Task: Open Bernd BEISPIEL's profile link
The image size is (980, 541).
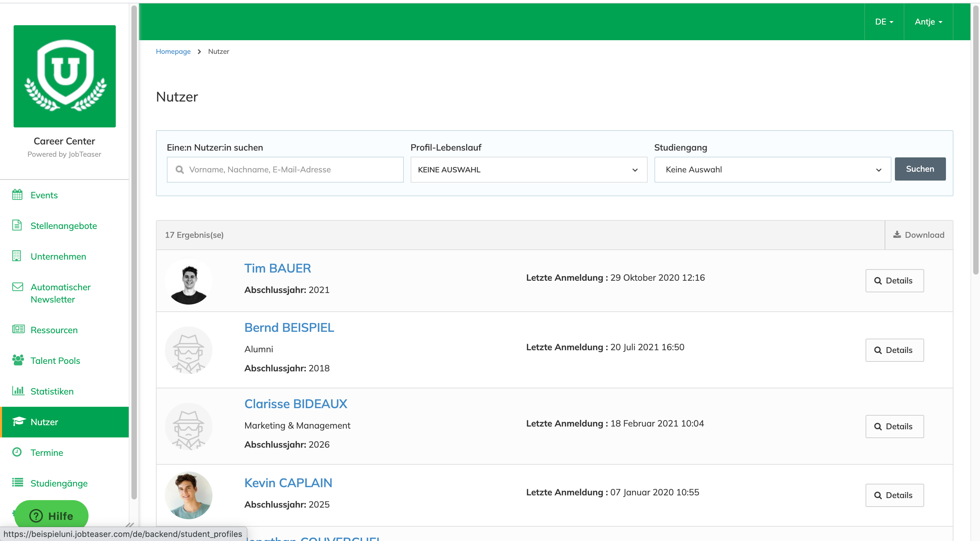Action: click(x=289, y=327)
